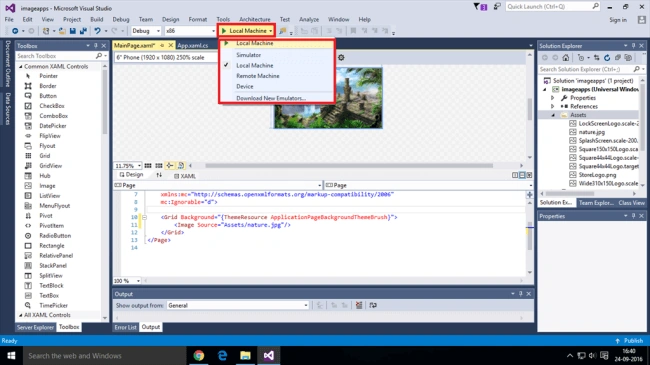Switch to the Error List tab
The image size is (650, 365).
(126, 327)
